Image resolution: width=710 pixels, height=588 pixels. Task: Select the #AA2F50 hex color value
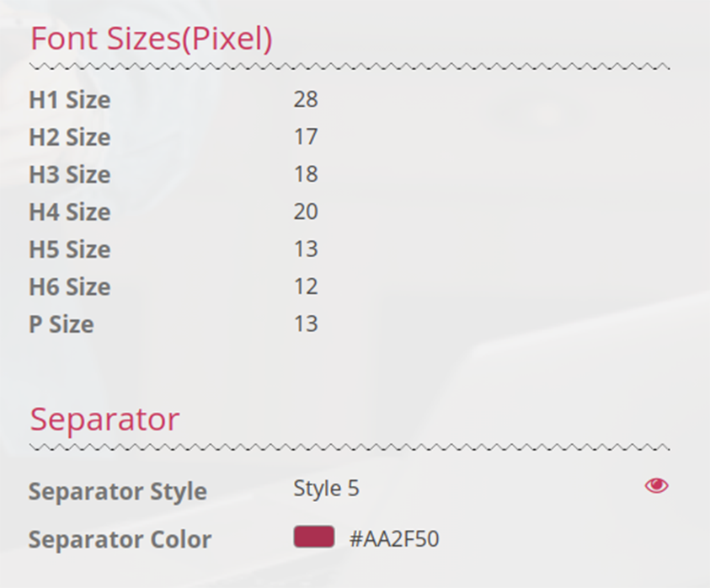click(x=394, y=539)
